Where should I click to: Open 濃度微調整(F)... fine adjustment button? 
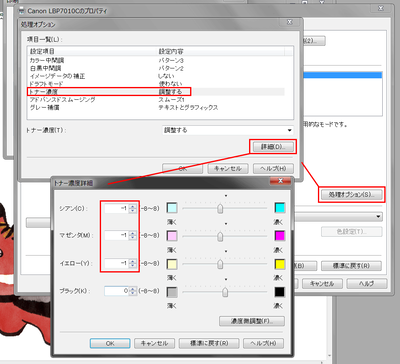252,321
